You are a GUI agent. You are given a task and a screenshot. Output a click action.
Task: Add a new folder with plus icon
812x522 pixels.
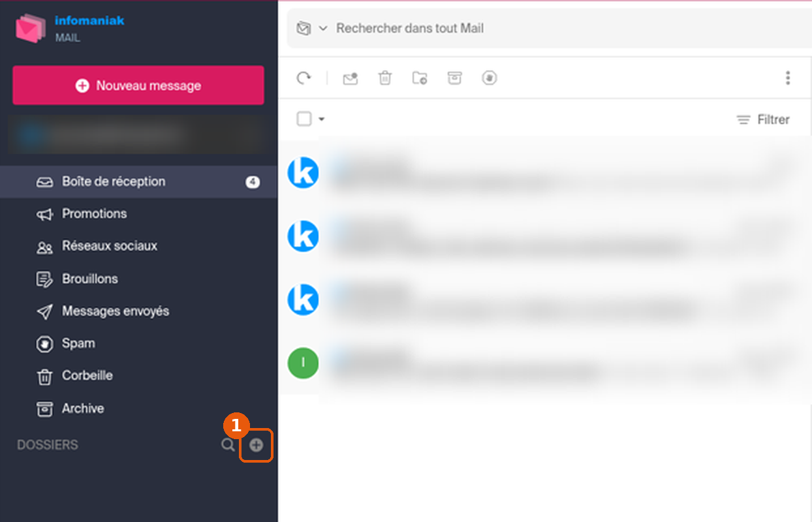pos(257,445)
